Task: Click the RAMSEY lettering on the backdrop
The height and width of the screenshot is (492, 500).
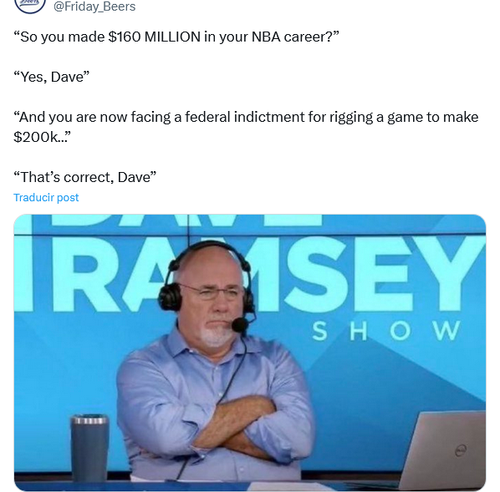Action: 263,274
